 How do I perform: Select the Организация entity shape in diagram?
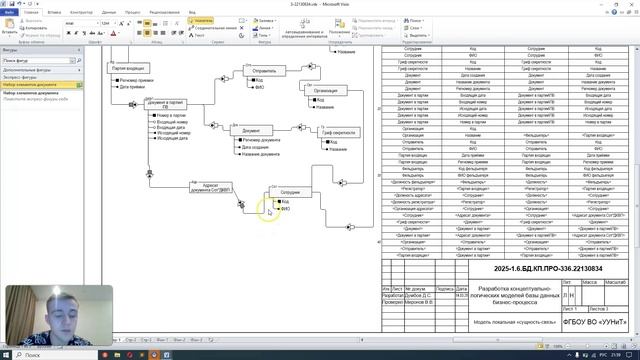(x=326, y=91)
